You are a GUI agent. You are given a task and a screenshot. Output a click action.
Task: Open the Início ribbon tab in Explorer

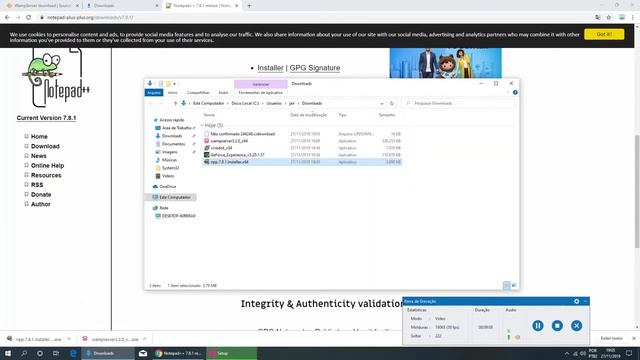pyautogui.click(x=173, y=93)
